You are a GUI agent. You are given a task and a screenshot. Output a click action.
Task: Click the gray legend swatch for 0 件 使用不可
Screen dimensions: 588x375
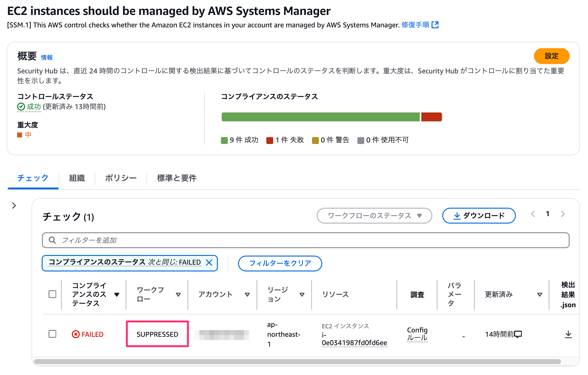[x=361, y=140]
